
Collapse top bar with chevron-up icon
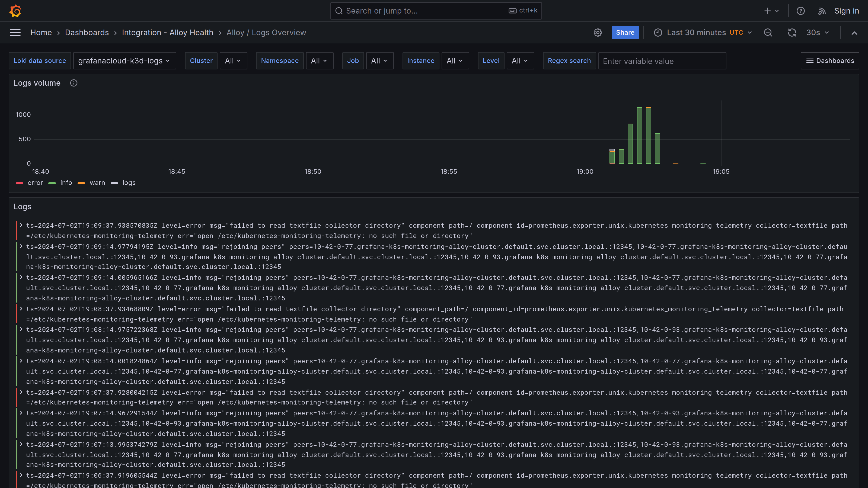854,33
